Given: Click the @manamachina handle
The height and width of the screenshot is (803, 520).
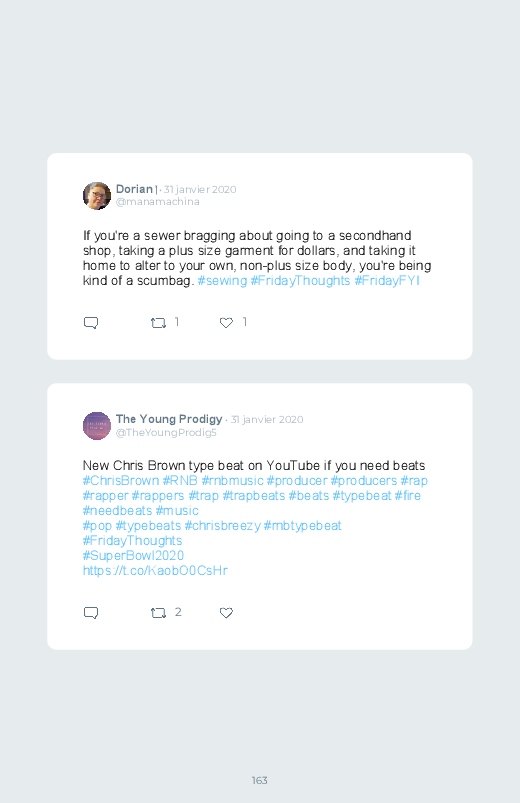Looking at the screenshot, I should coord(158,202).
